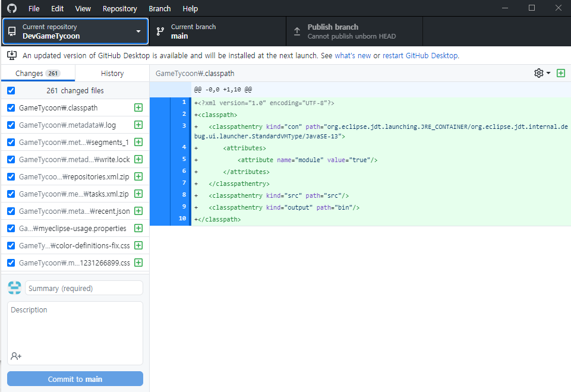Uncheck the myeclipse-usage.properties file checkbox

(x=11, y=228)
